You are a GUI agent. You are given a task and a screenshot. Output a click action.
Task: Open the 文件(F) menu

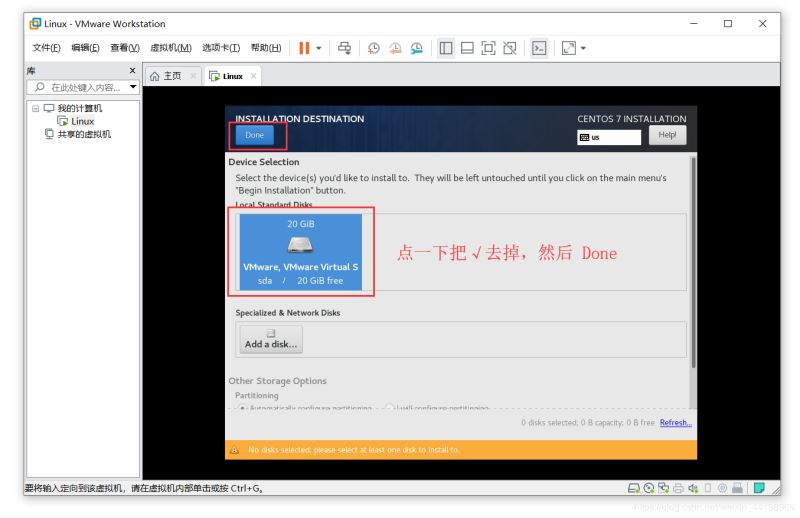tap(46, 47)
